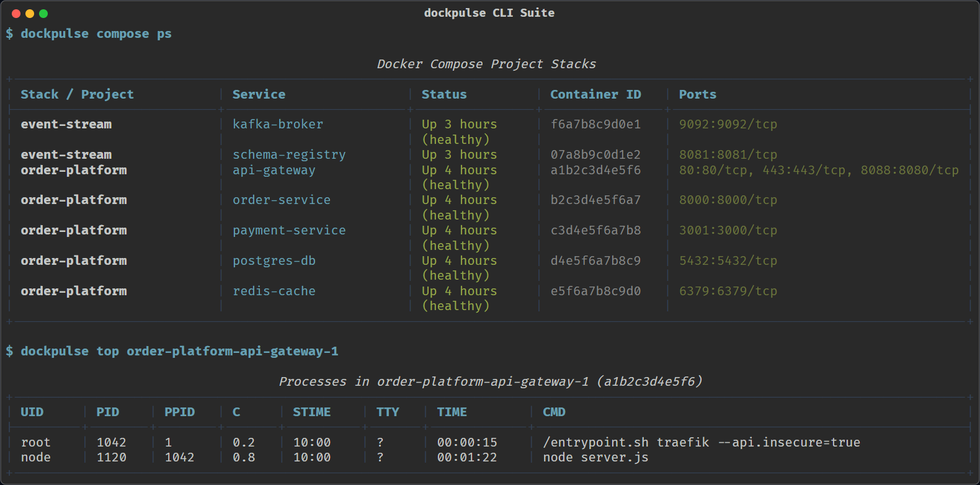Screen dimensions: 980x485
Task: Click the "api-gateway" service cell
Action: tap(274, 170)
